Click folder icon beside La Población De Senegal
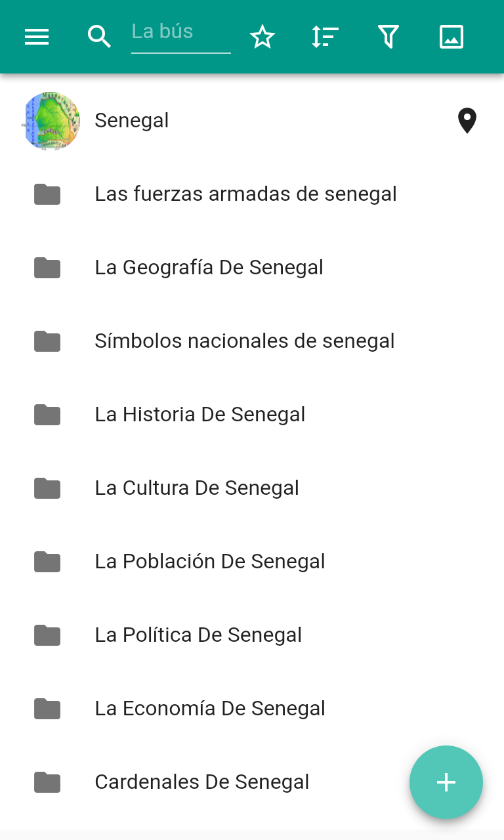Screen dimensions: 504x840 [47, 562]
